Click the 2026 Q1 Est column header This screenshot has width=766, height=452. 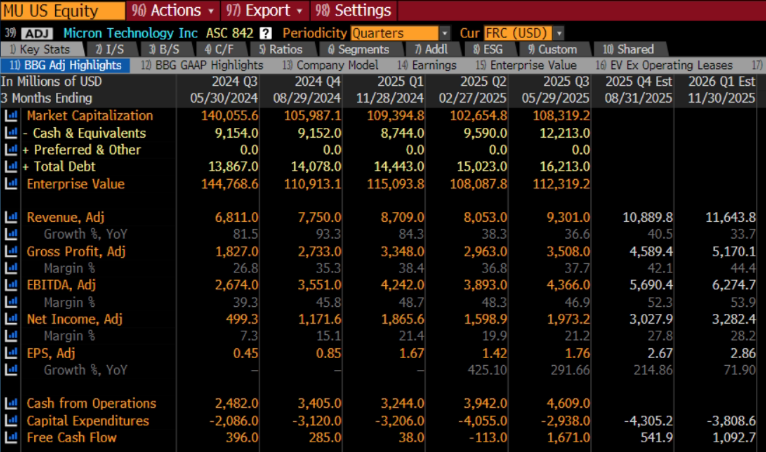tap(722, 81)
